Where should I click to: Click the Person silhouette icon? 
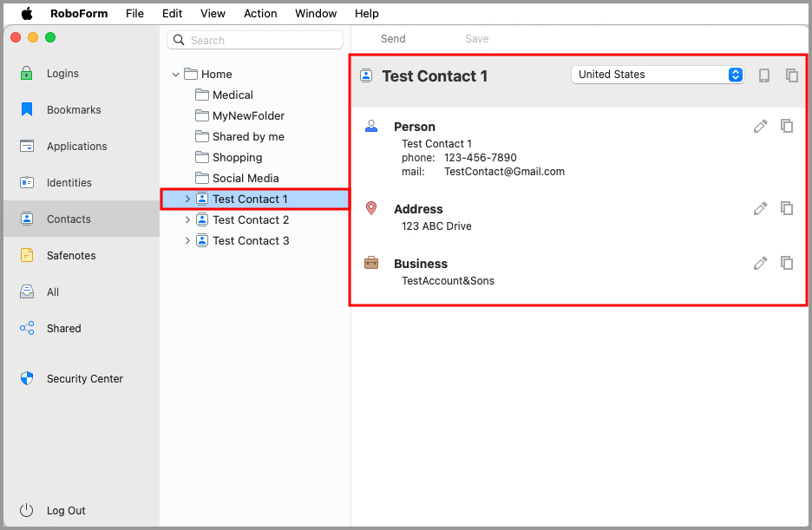coord(371,126)
